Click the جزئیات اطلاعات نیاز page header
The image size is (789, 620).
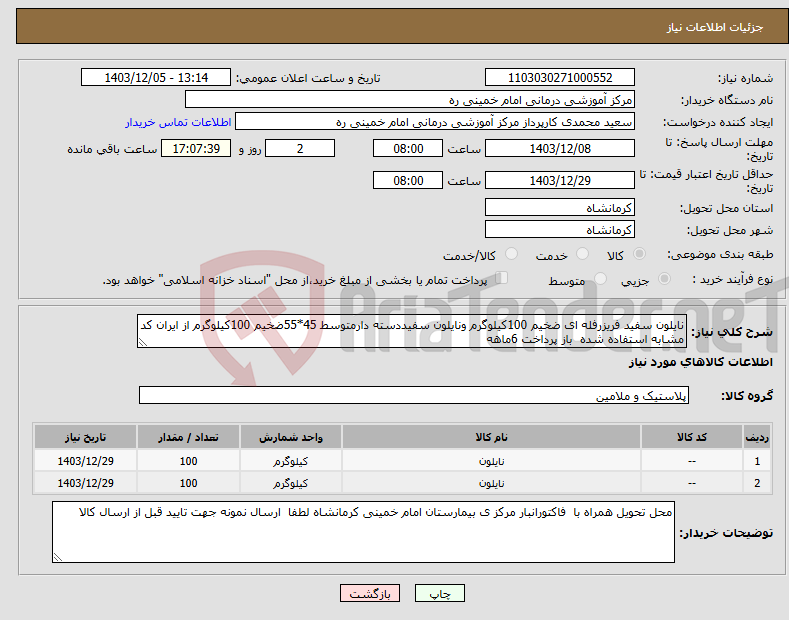coord(715,27)
